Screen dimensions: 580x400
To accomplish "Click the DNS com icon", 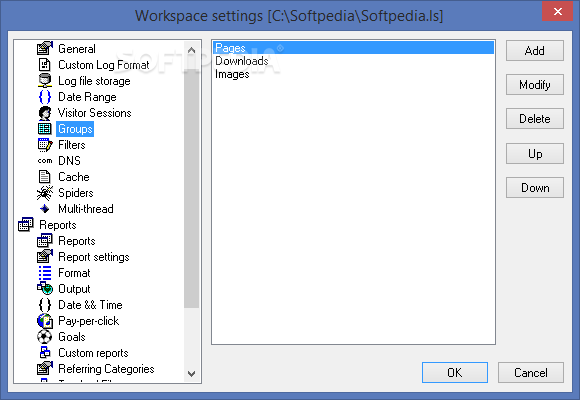I will pyautogui.click(x=45, y=161).
